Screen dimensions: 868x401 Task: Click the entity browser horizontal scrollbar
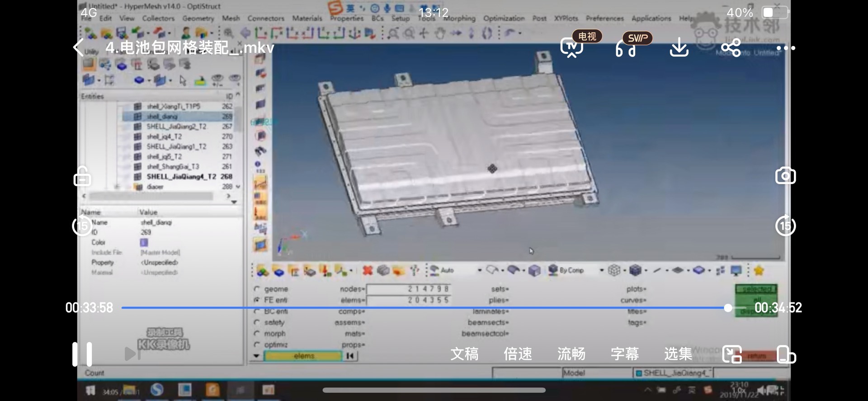[151, 196]
